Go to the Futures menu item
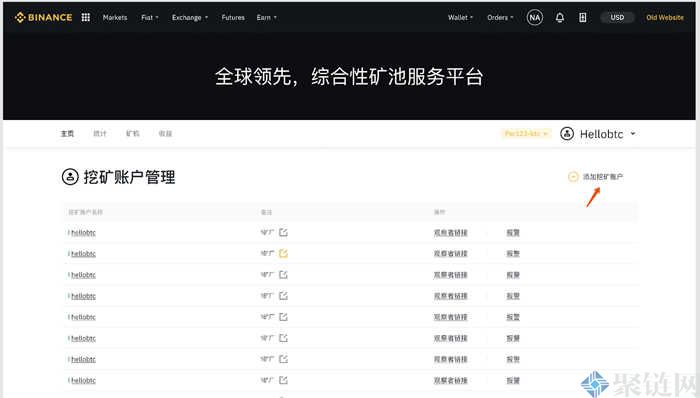Image resolution: width=700 pixels, height=398 pixels. [233, 17]
